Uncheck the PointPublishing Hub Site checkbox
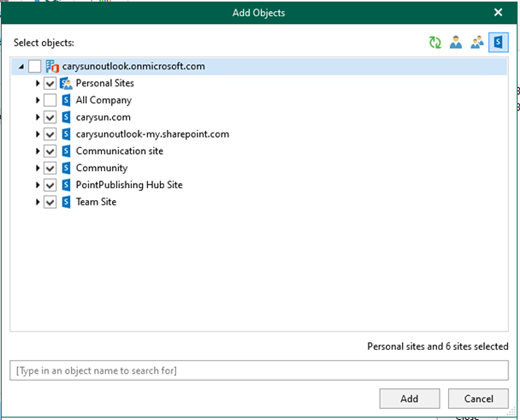This screenshot has height=420, width=520. [50, 185]
